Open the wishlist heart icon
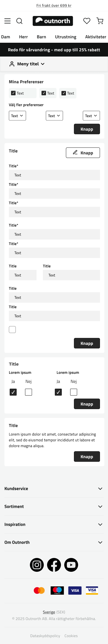Viewport: 108px width, 644px height. [x=87, y=21]
